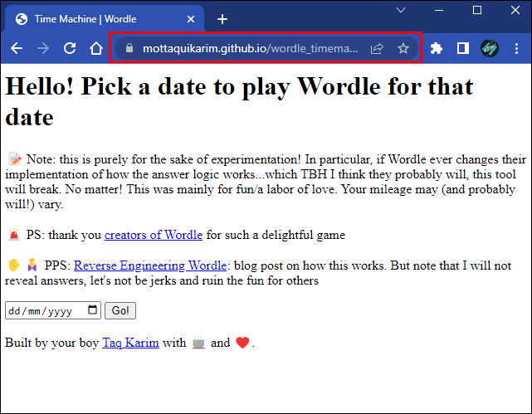Viewport: 532px width, 414px height.
Task: Minimize the browser window
Action: [x=439, y=10]
